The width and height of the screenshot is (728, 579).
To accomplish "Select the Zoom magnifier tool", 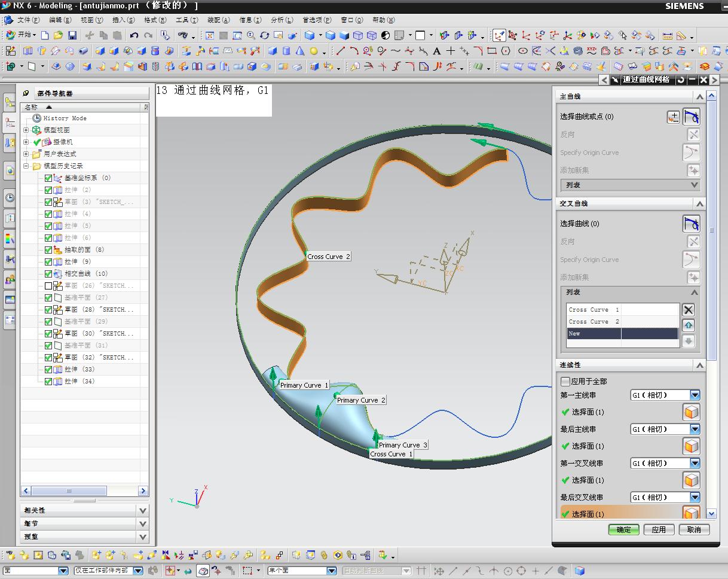I will [x=251, y=35].
